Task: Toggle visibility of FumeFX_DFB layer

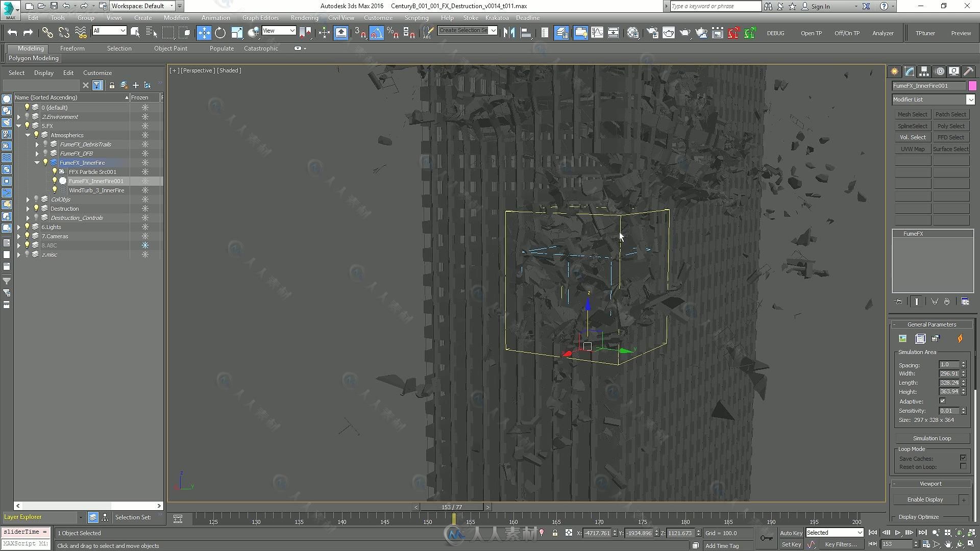Action: pos(45,154)
